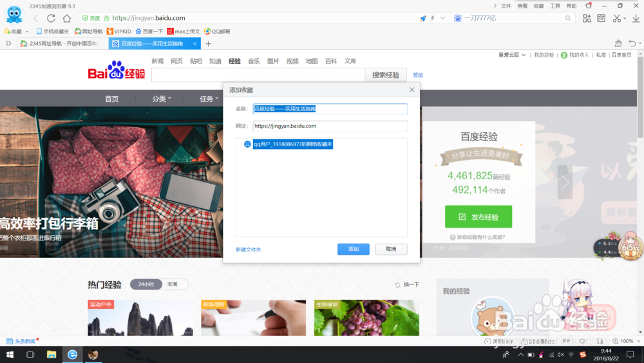The height and width of the screenshot is (363, 644).
Task: Click next arrow on banner carousel
Action: pos(565,182)
